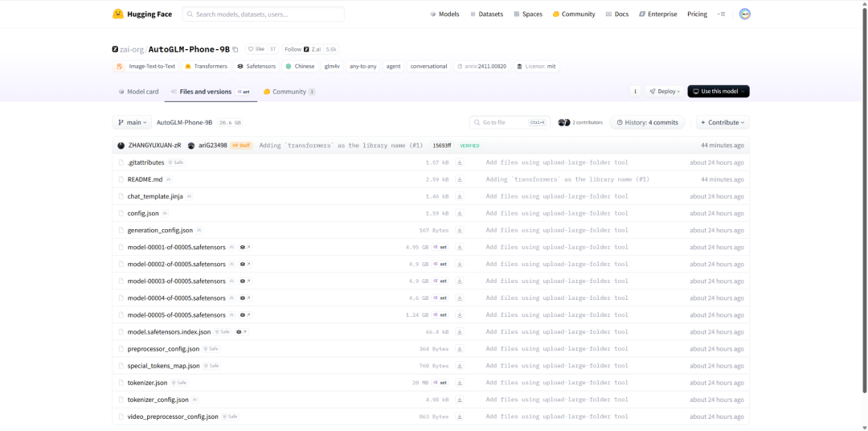Open the Deploy dropdown
This screenshot has height=431, width=868.
(665, 92)
